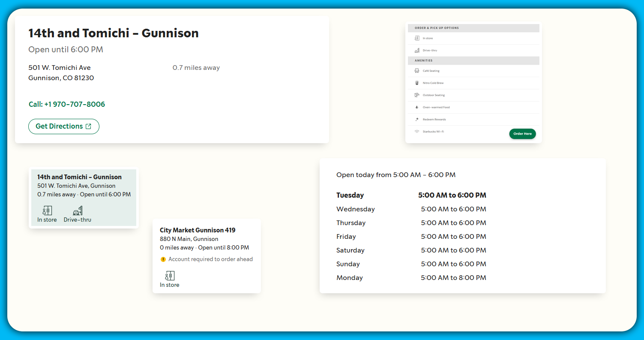The height and width of the screenshot is (340, 644).
Task: Click the Café Seating armchair icon
Action: pyautogui.click(x=417, y=71)
